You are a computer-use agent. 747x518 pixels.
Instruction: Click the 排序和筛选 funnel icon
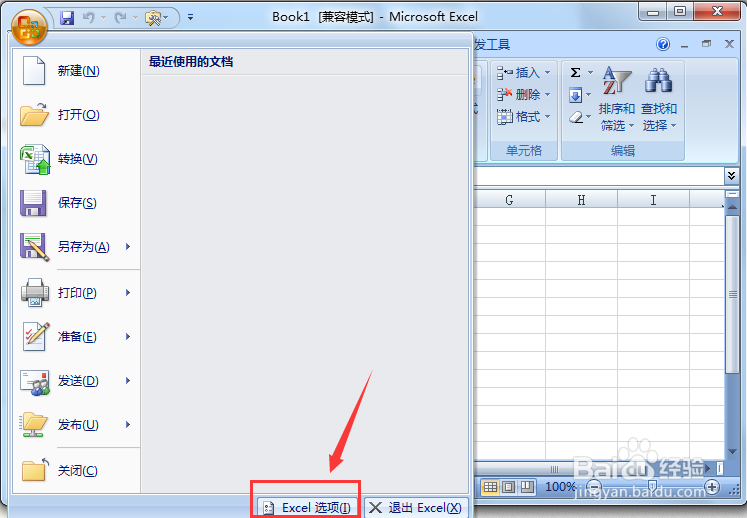coord(616,81)
